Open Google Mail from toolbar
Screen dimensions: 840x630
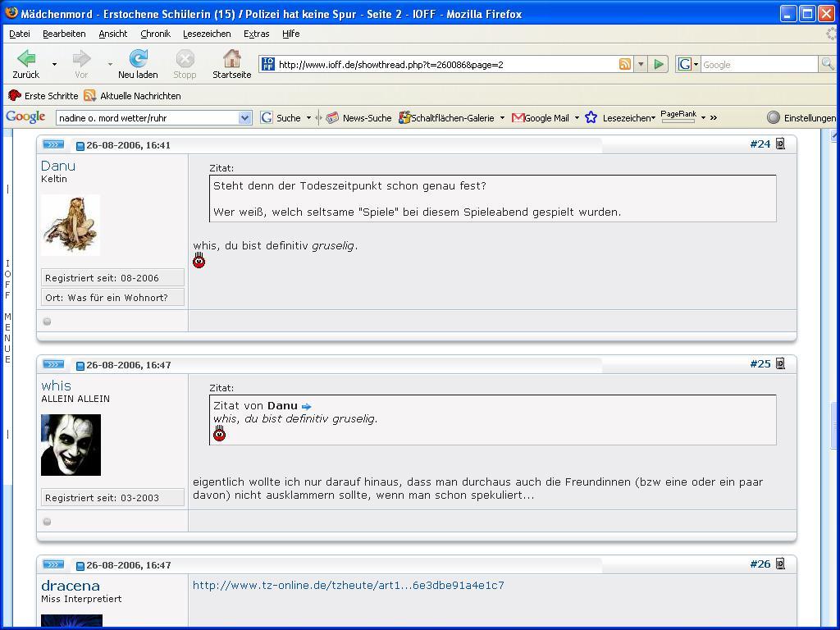point(541,118)
